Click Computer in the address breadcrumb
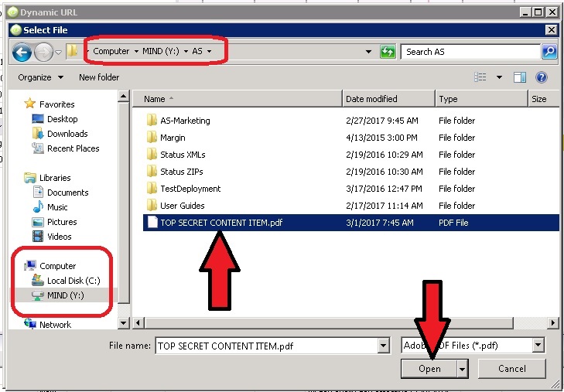 click(x=111, y=51)
